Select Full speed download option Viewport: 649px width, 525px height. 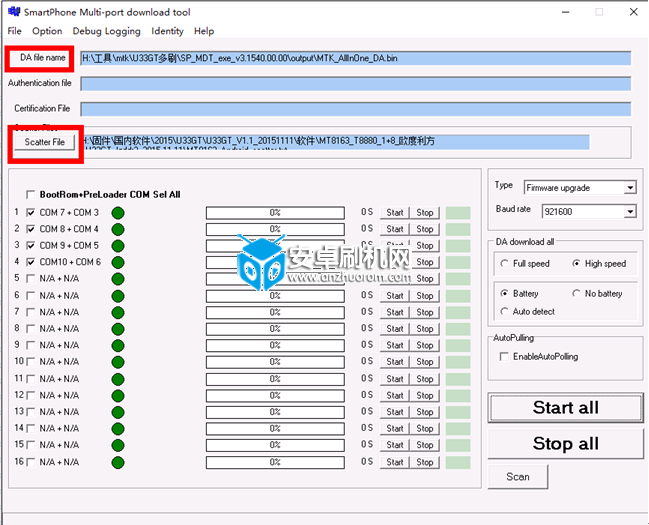tap(504, 264)
